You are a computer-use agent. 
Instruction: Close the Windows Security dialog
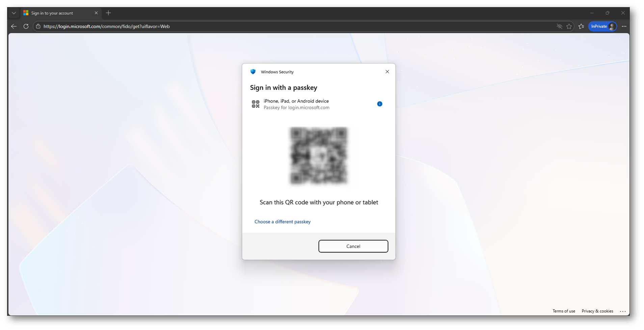(387, 72)
